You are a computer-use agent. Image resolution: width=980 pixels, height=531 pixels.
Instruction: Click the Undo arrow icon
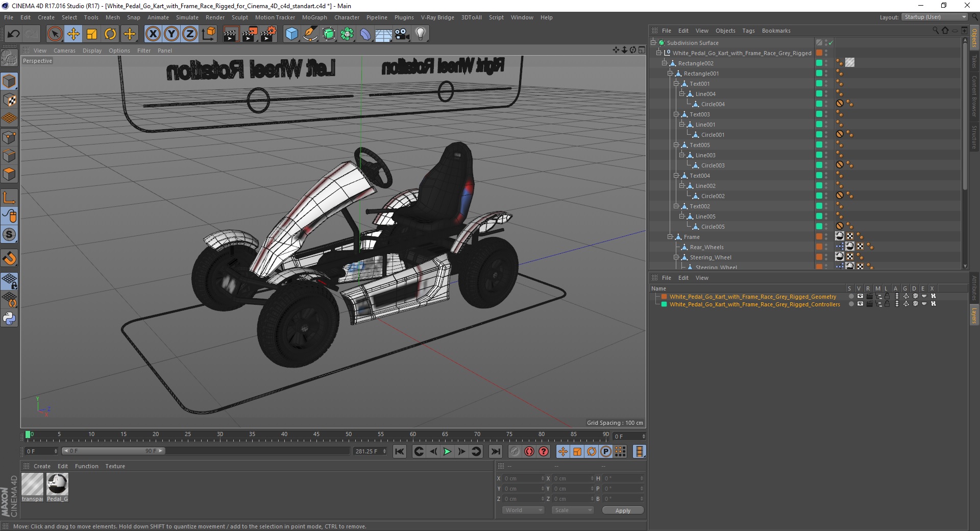point(14,34)
